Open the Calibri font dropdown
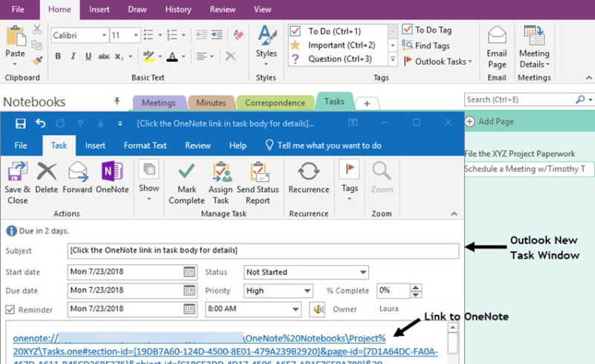The width and height of the screenshot is (595, 364). [103, 35]
